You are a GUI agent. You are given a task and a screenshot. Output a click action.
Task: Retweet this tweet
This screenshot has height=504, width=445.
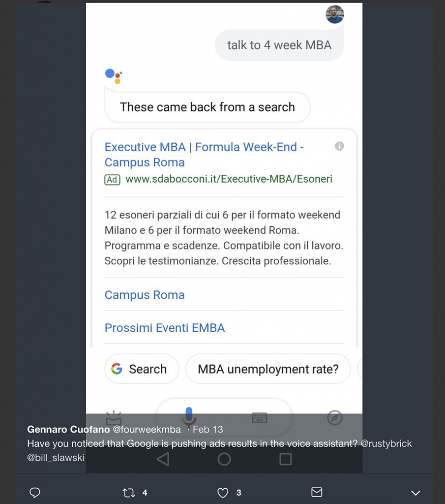point(129,492)
